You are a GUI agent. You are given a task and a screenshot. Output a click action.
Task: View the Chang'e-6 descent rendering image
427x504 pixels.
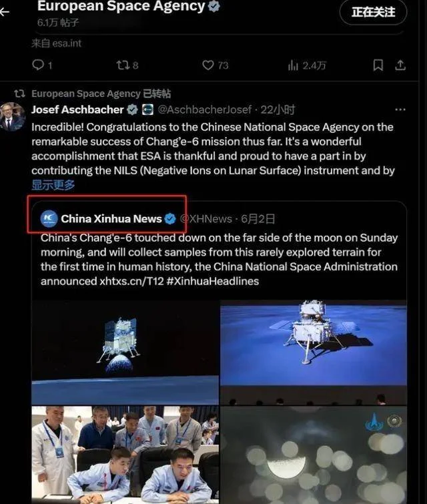click(x=125, y=352)
